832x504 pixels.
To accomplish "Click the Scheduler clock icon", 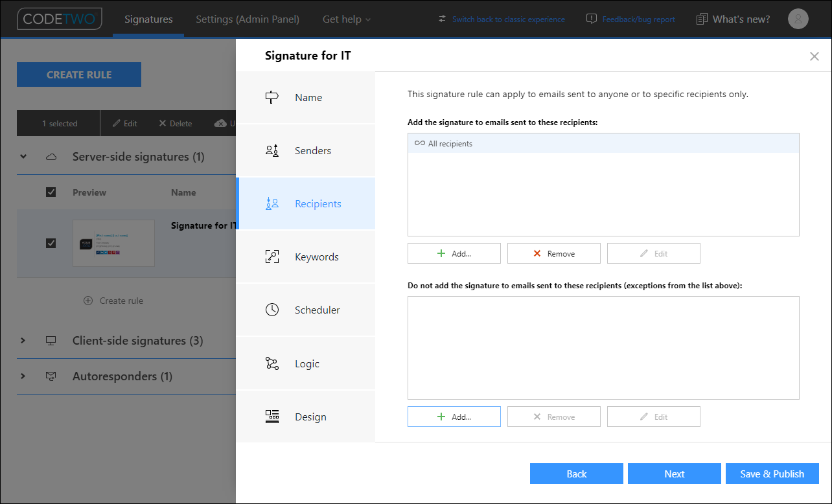I will [272, 310].
